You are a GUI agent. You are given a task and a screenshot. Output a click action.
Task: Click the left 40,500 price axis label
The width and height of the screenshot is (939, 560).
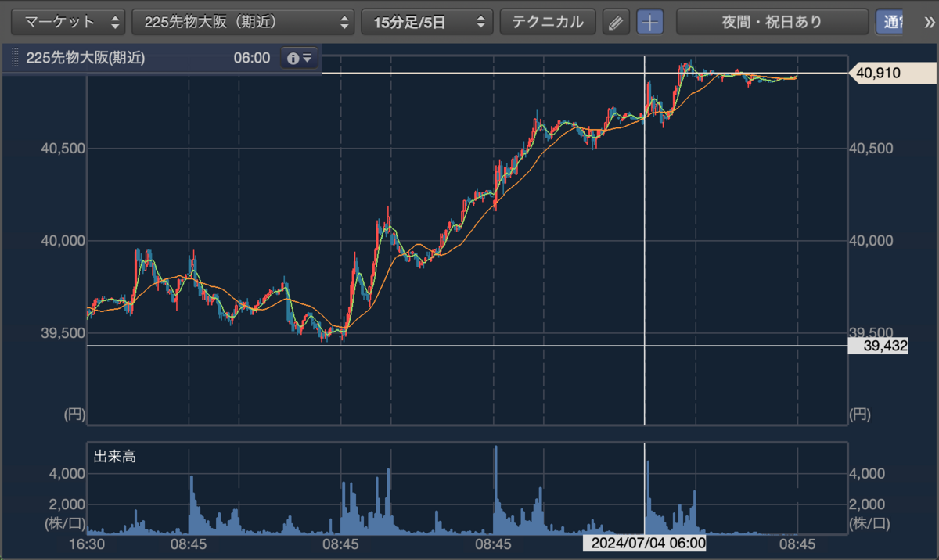62,149
